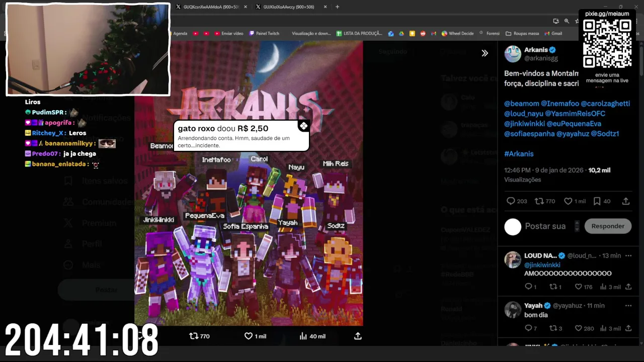Repost icon 770 below the image

coord(194,336)
